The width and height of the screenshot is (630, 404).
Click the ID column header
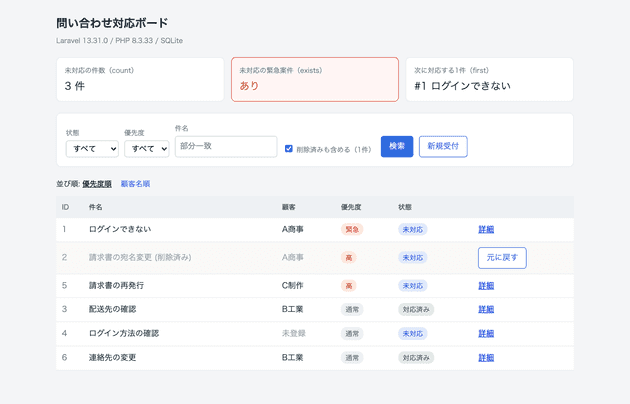(65, 207)
